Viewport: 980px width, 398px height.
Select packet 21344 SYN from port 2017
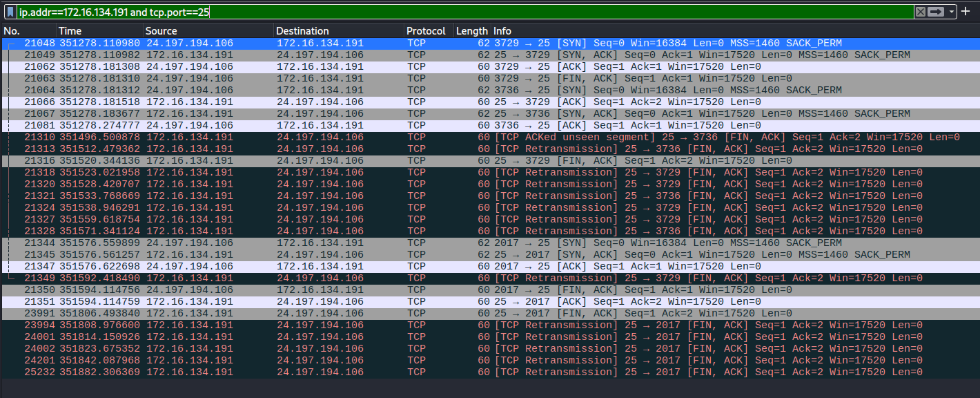click(x=490, y=243)
